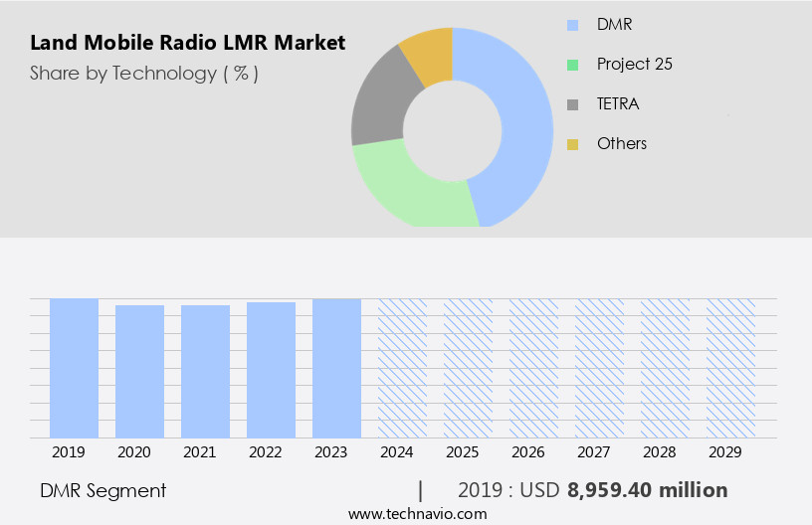
Task: Click the Project 25 green legend swatch
Action: 572,65
